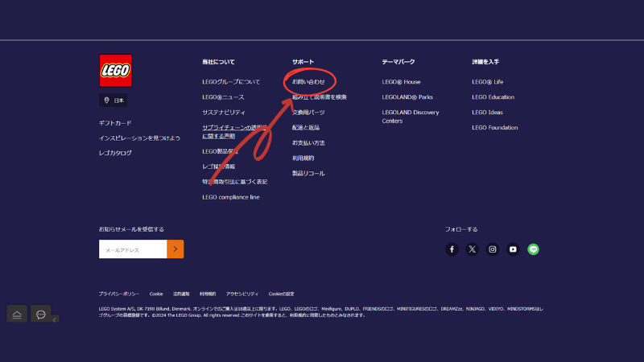Open the X (Twitter) social icon
This screenshot has height=362, width=644.
pyautogui.click(x=473, y=249)
